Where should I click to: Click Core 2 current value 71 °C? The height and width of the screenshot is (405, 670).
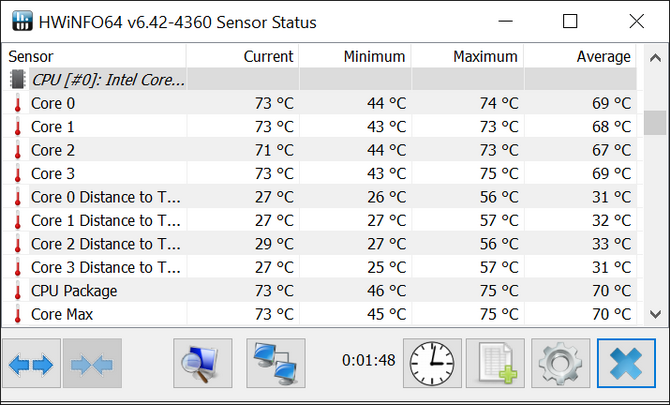coord(274,150)
